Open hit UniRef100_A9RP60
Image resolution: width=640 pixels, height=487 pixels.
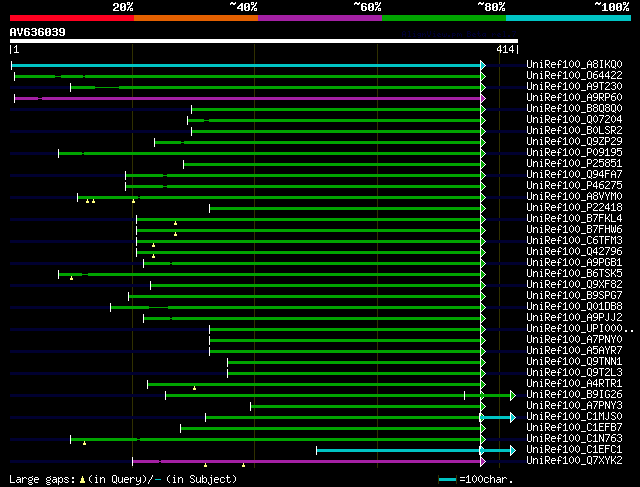pos(574,98)
